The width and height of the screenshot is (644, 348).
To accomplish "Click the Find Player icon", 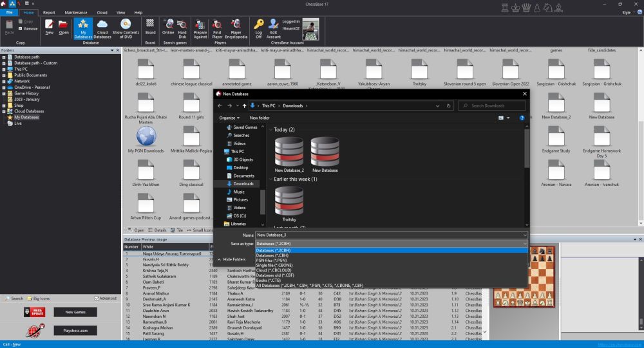I will [217, 28].
